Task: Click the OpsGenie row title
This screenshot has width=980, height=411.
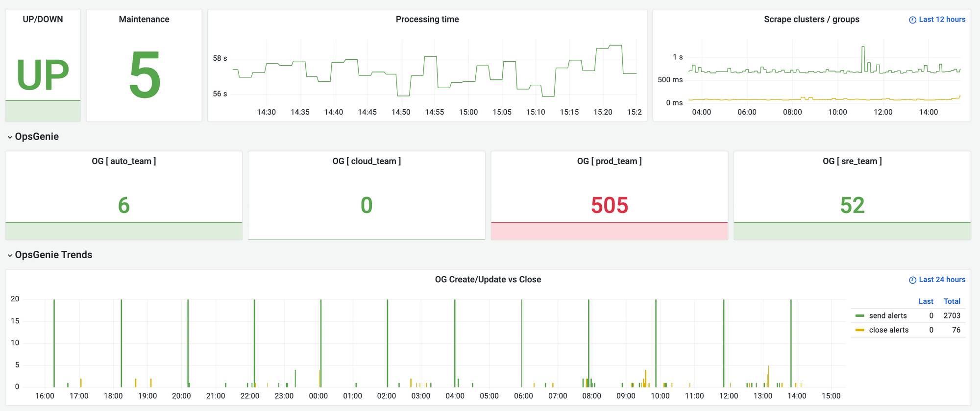Action: pyautogui.click(x=37, y=137)
